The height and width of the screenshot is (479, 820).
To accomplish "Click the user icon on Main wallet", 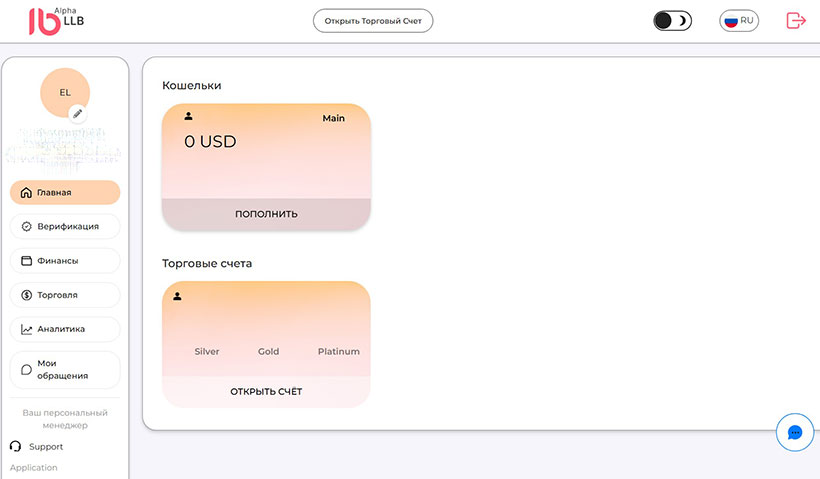I will click(x=188, y=117).
